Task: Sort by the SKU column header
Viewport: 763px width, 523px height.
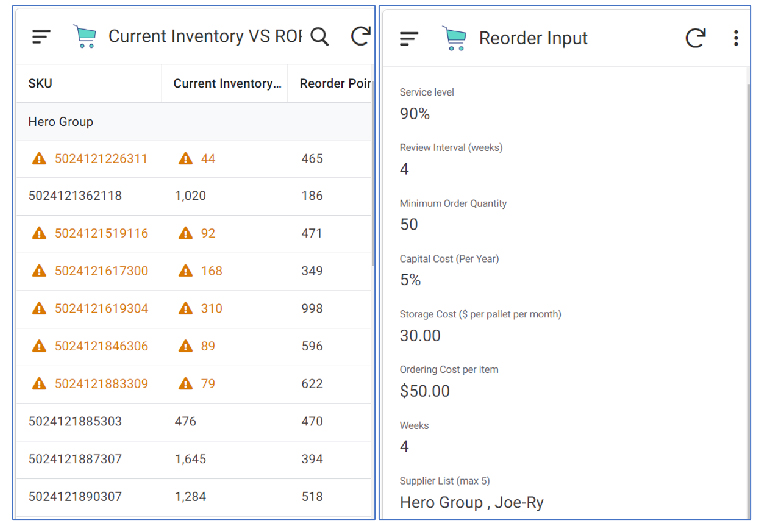Action: pos(41,84)
